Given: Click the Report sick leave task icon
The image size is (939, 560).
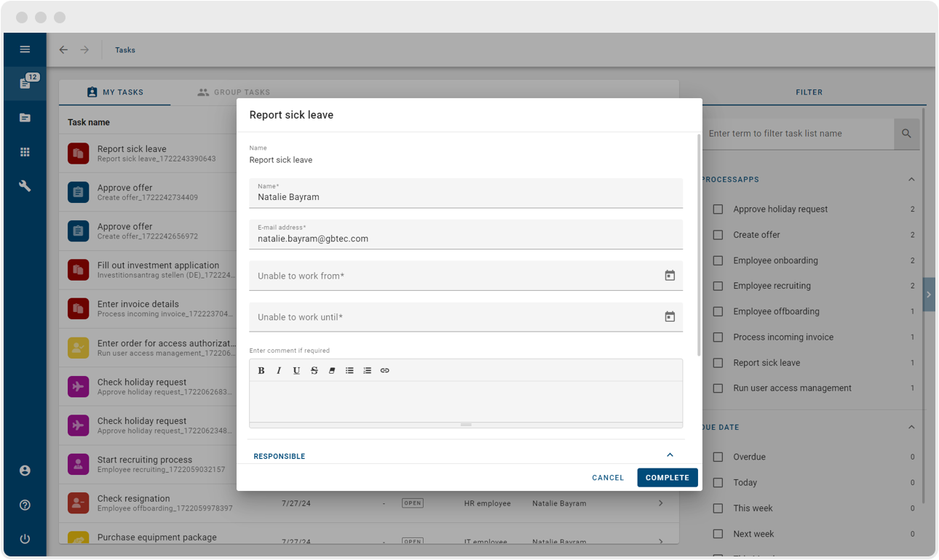Looking at the screenshot, I should point(78,153).
